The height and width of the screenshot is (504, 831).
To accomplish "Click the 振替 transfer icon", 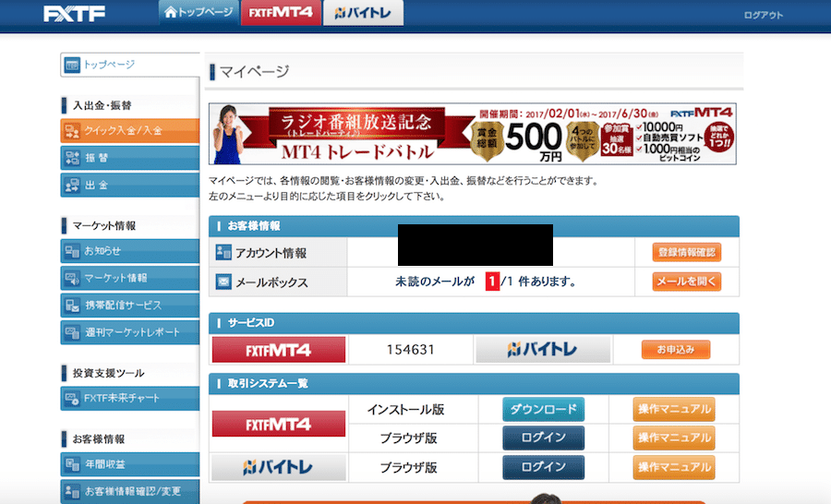I will 72,158.
